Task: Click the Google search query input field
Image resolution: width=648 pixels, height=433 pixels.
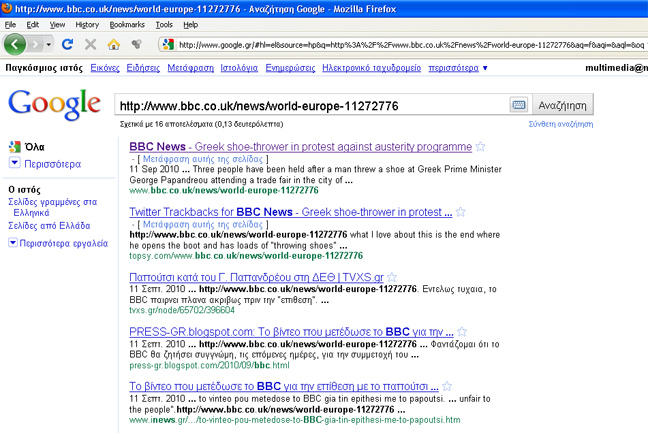Action: point(310,105)
